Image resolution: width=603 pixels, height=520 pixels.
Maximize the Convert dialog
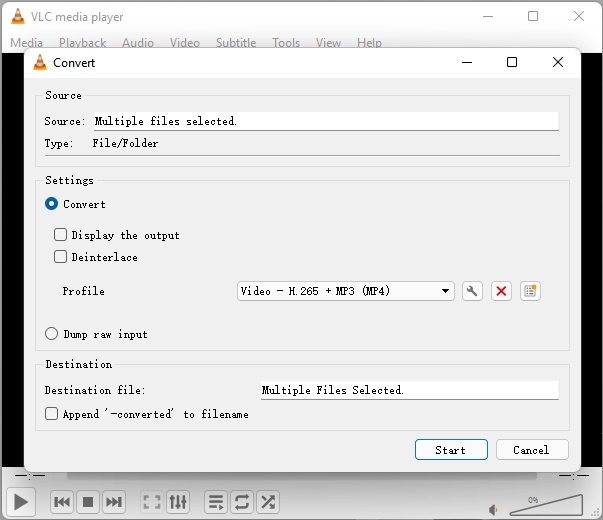click(512, 62)
